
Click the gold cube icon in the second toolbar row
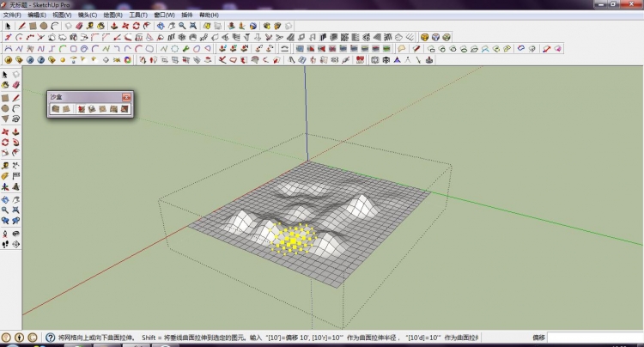(x=425, y=38)
